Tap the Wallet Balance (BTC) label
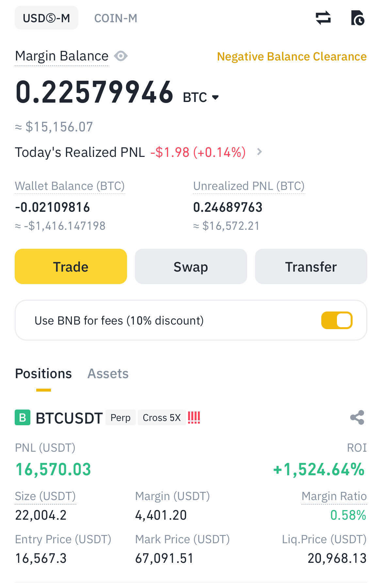The image size is (382, 588). (70, 186)
